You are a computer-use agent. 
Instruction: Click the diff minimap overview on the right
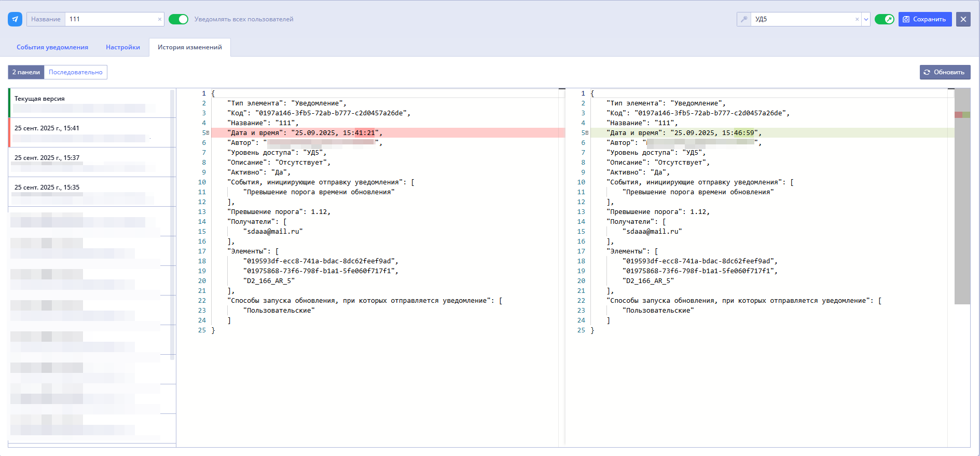tap(962, 196)
